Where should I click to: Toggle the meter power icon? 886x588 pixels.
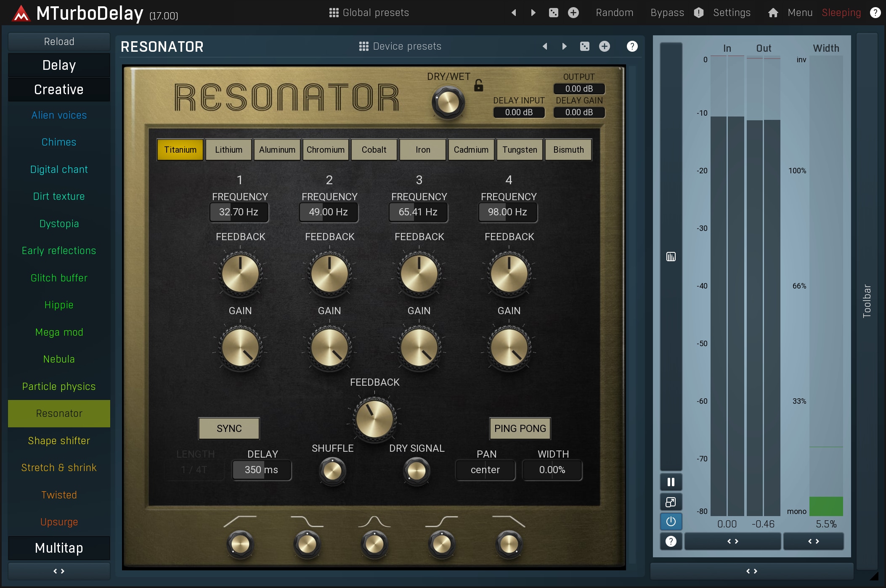(x=671, y=522)
